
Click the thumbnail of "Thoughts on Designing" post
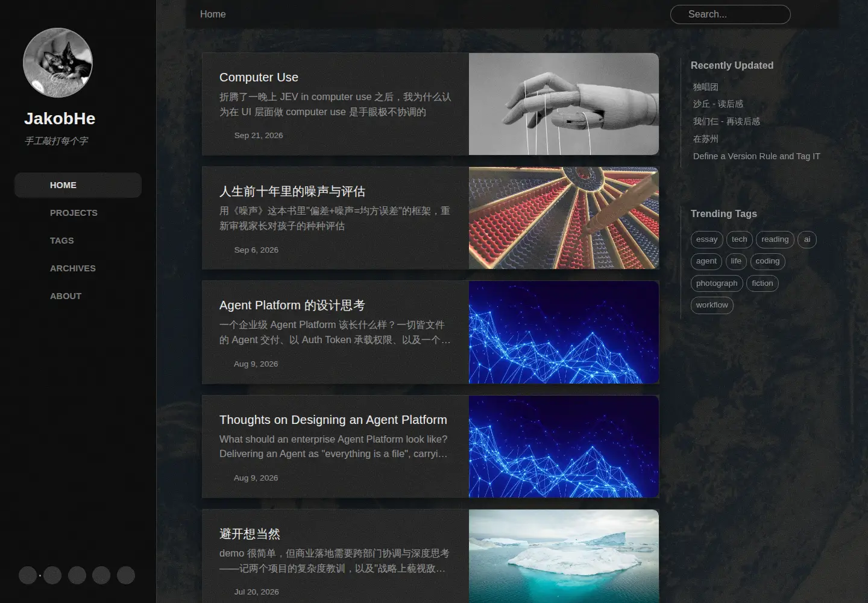click(x=564, y=446)
